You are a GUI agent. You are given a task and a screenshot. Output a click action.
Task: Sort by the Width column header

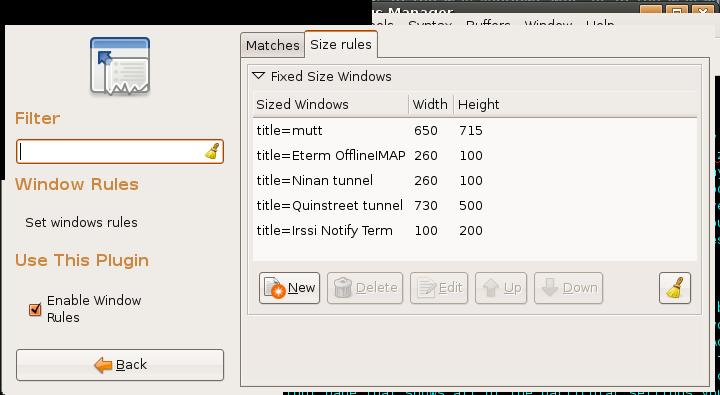click(x=431, y=105)
